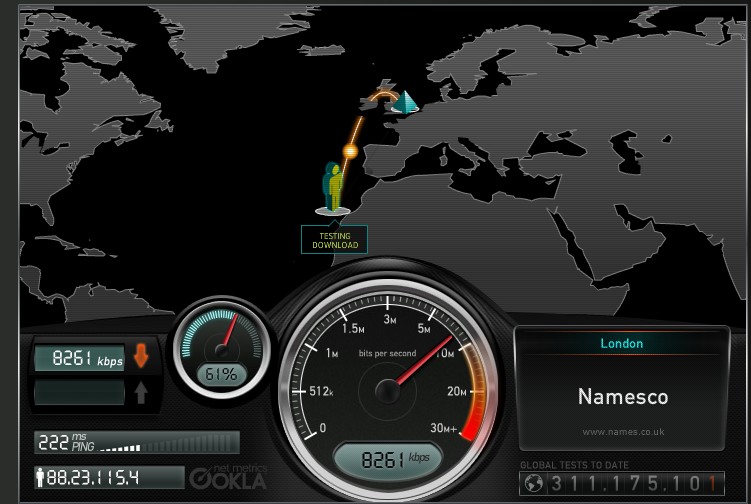This screenshot has width=751, height=504.
Task: Click the pyramid server icon near the UK
Action: click(x=405, y=102)
